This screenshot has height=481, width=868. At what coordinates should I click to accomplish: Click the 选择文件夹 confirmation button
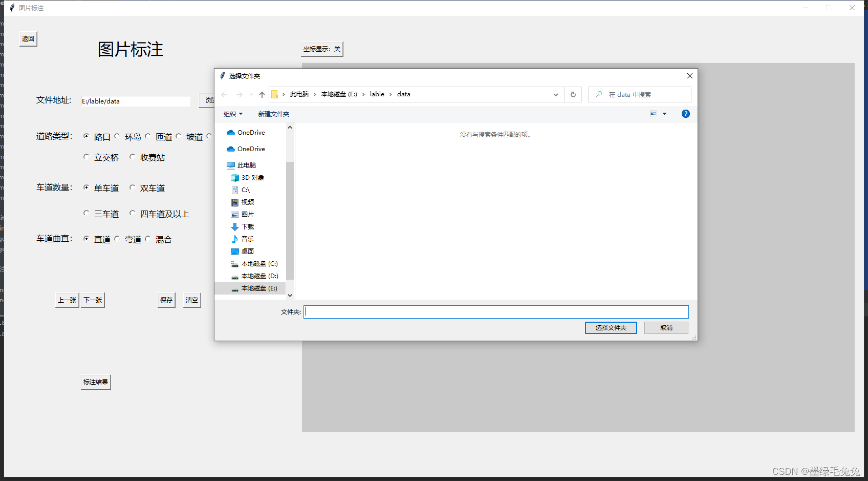tap(611, 327)
